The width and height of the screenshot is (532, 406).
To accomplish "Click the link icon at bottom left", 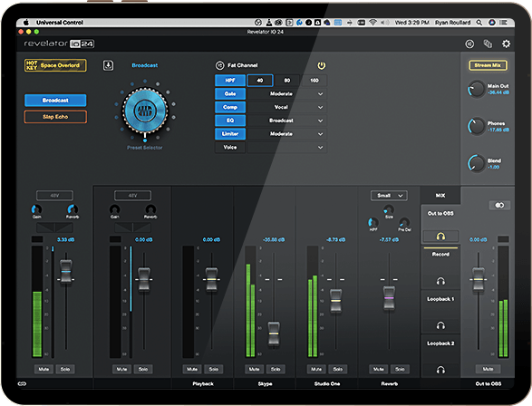I will pos(22,383).
